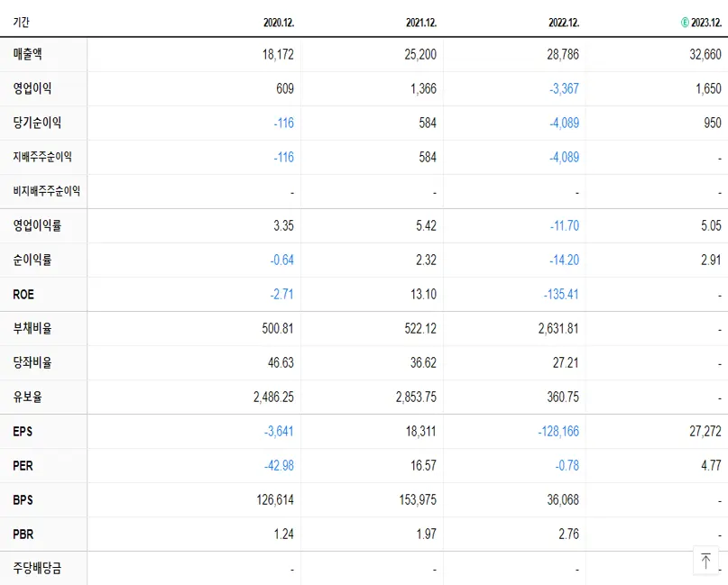This screenshot has width=728, height=585.
Task: Click the 당좌비율 value 27.21
Action: (x=566, y=362)
